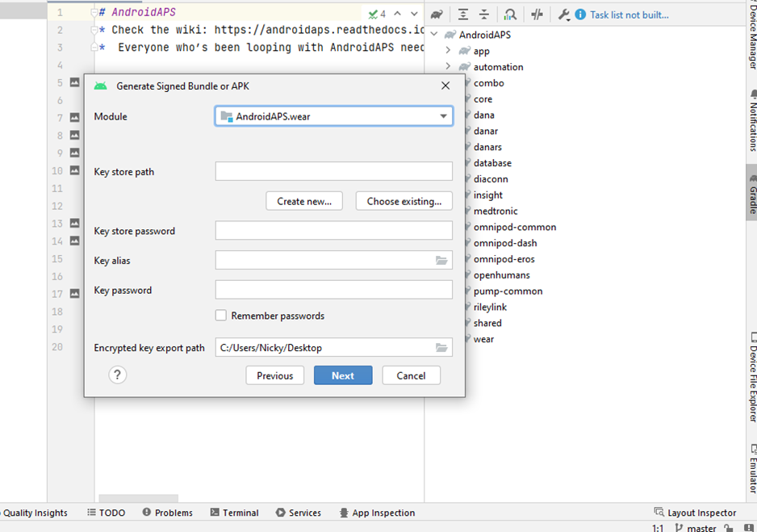Go to previous highlighted problem arrow
Viewport: 757px width, 532px height.
[x=397, y=14]
